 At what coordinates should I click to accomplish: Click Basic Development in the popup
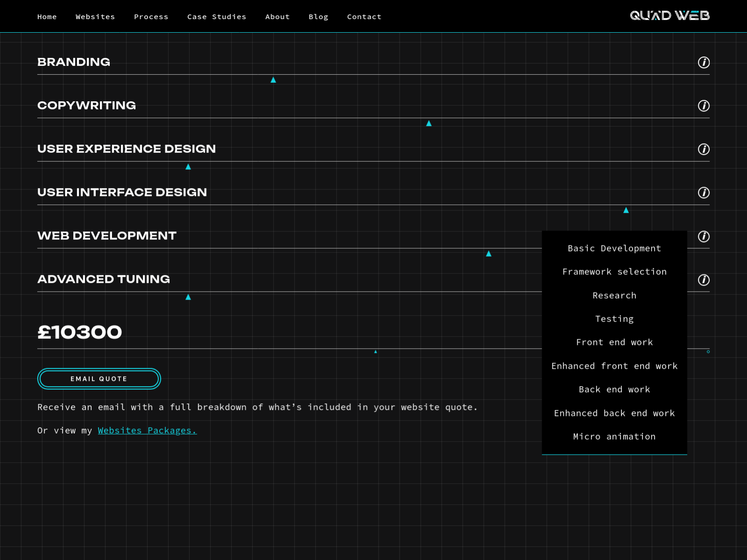(x=614, y=249)
